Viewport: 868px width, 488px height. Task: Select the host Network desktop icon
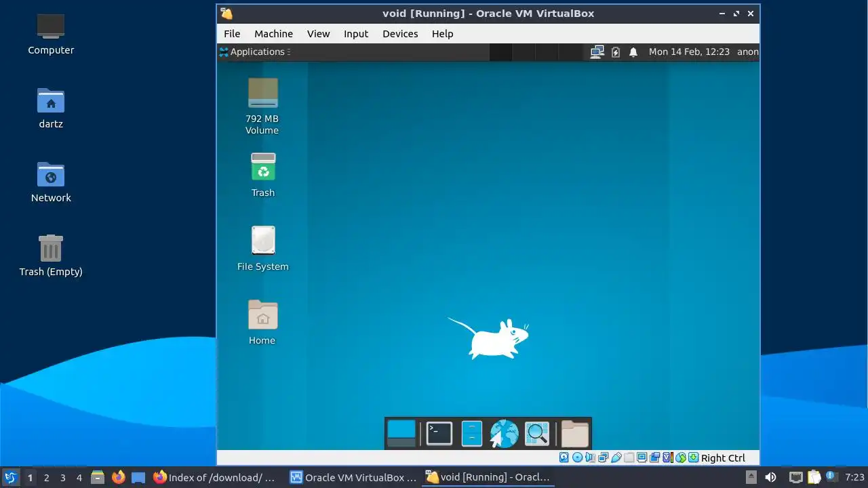pyautogui.click(x=51, y=182)
